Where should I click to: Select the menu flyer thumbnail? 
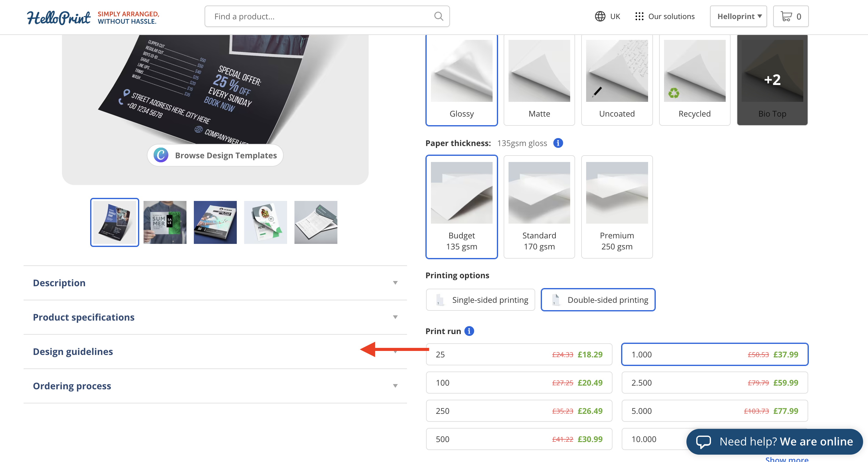265,222
